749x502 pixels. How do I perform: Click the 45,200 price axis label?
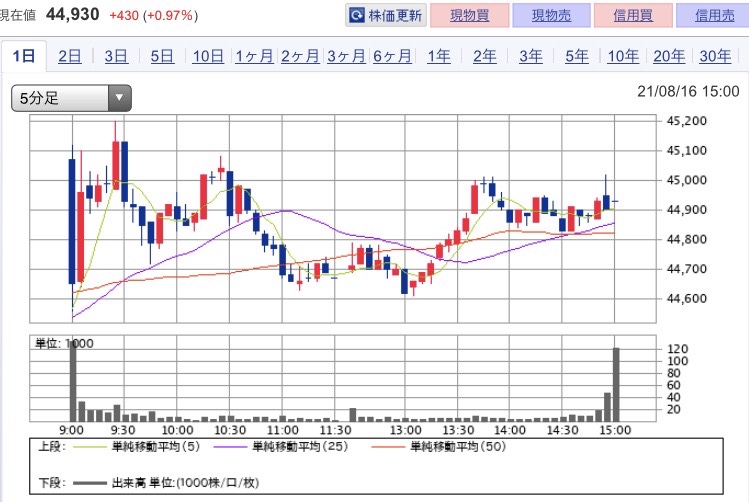pyautogui.click(x=686, y=121)
